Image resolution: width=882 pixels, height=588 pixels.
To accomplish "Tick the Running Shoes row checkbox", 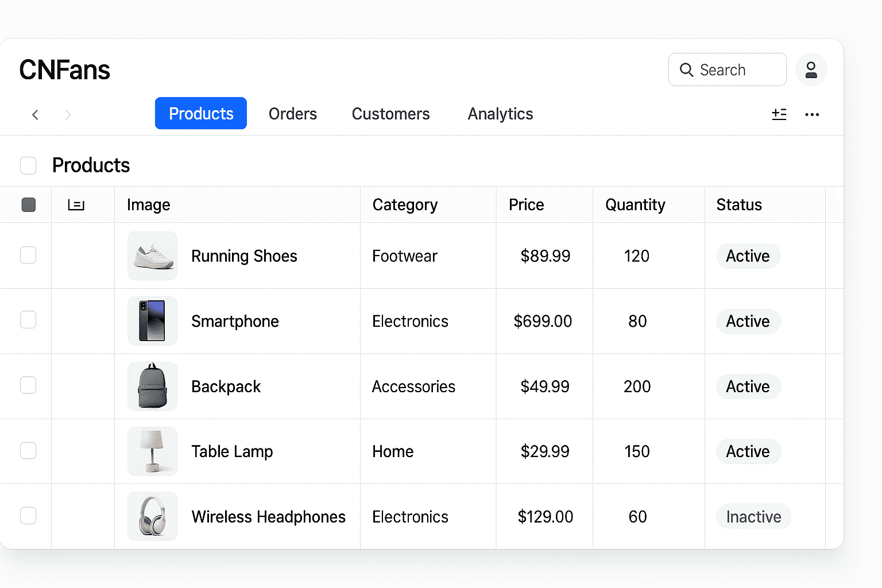I will tap(28, 255).
